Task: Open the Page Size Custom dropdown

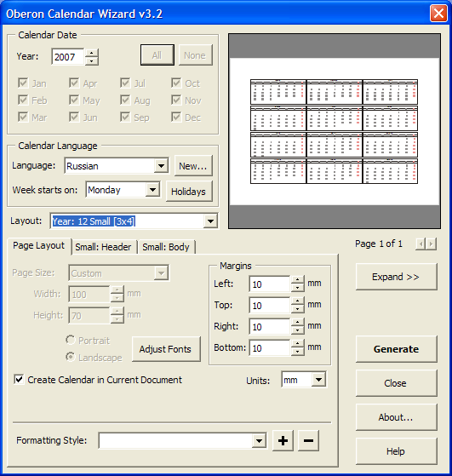Action: 161,273
